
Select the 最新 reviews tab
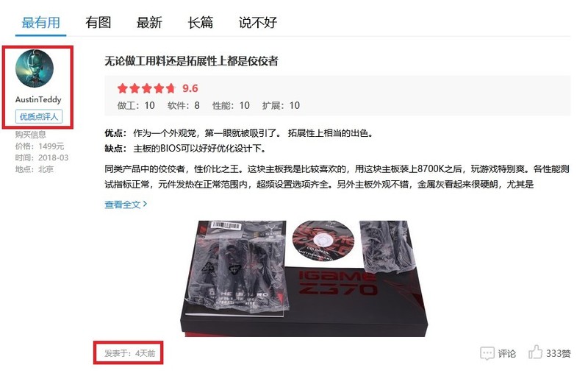coord(149,23)
